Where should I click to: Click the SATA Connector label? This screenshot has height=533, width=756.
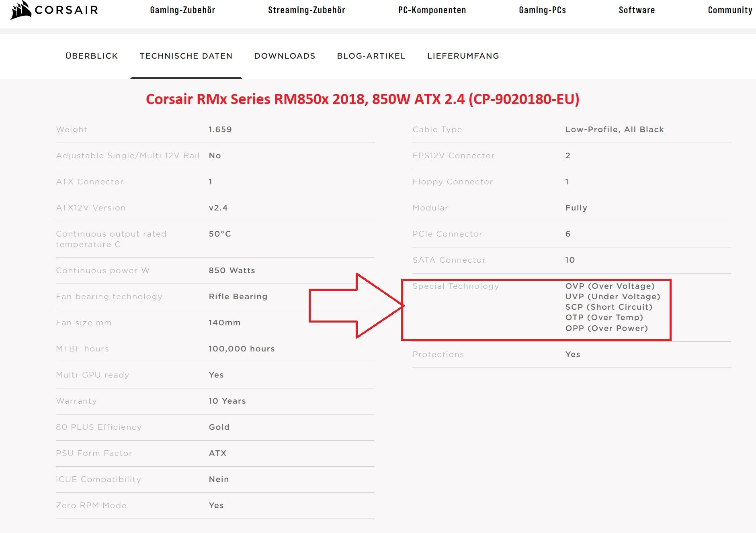[x=449, y=260]
